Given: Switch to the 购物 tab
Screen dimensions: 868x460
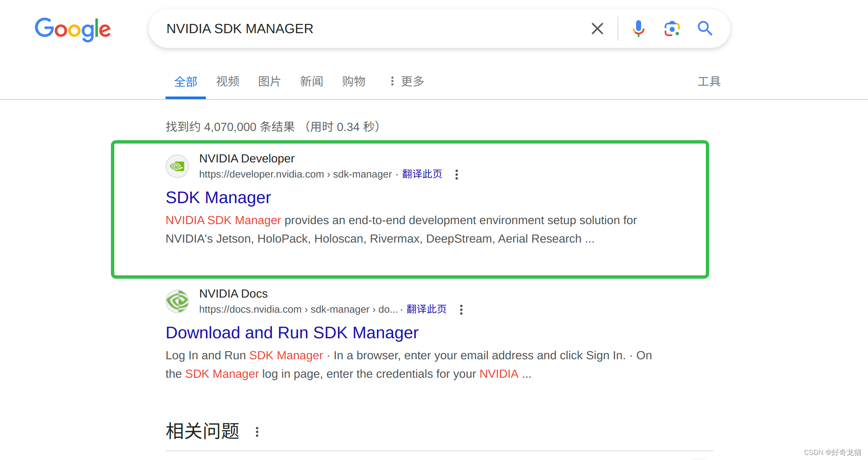Looking at the screenshot, I should (x=353, y=81).
